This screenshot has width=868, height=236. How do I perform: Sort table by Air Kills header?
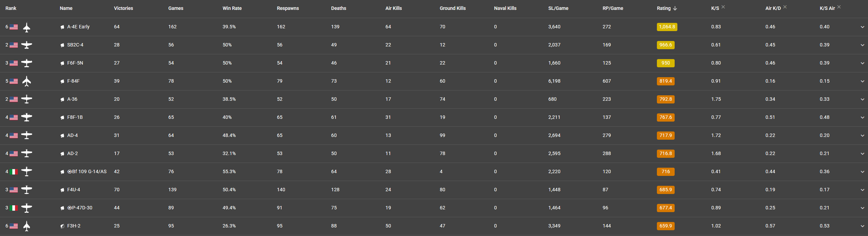click(394, 8)
